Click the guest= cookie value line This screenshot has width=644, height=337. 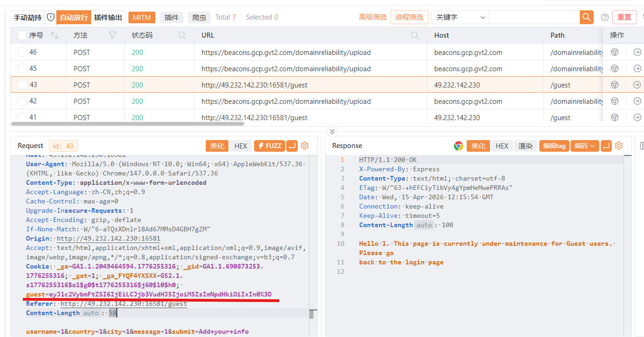[149, 294]
